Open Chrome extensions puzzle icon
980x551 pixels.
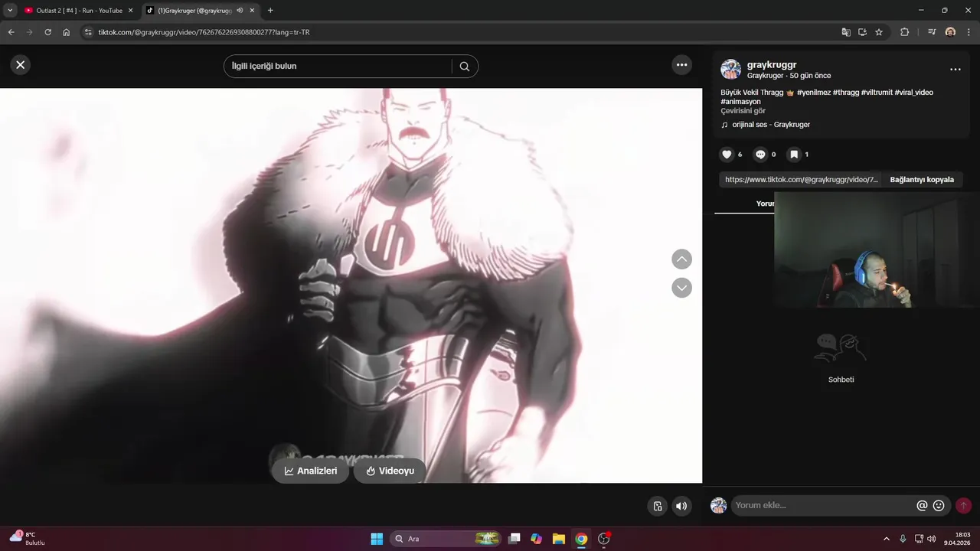[904, 32]
